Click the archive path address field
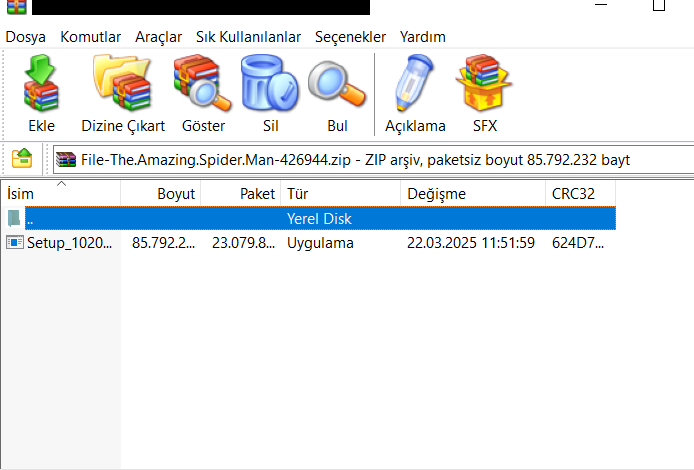Screen dimensions: 694x470 (x=373, y=159)
